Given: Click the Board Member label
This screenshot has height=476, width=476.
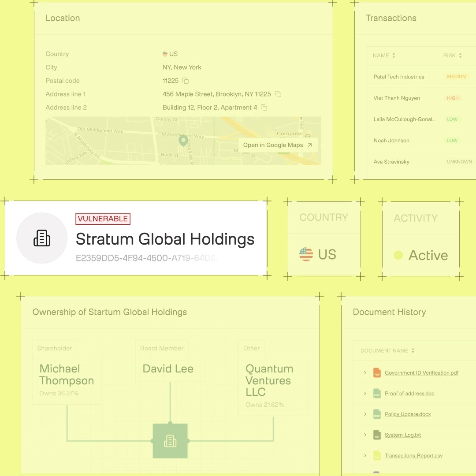Looking at the screenshot, I should [162, 349].
